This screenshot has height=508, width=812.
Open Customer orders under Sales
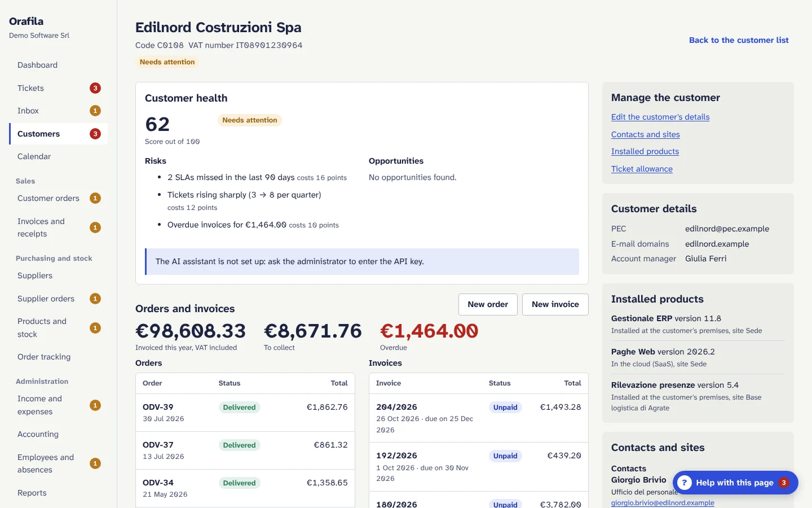58,198
